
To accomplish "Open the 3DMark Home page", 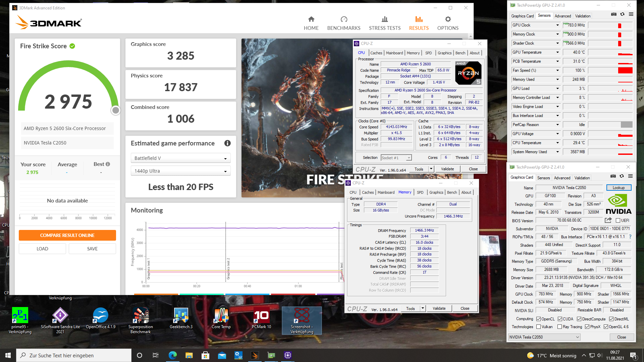I will (311, 23).
